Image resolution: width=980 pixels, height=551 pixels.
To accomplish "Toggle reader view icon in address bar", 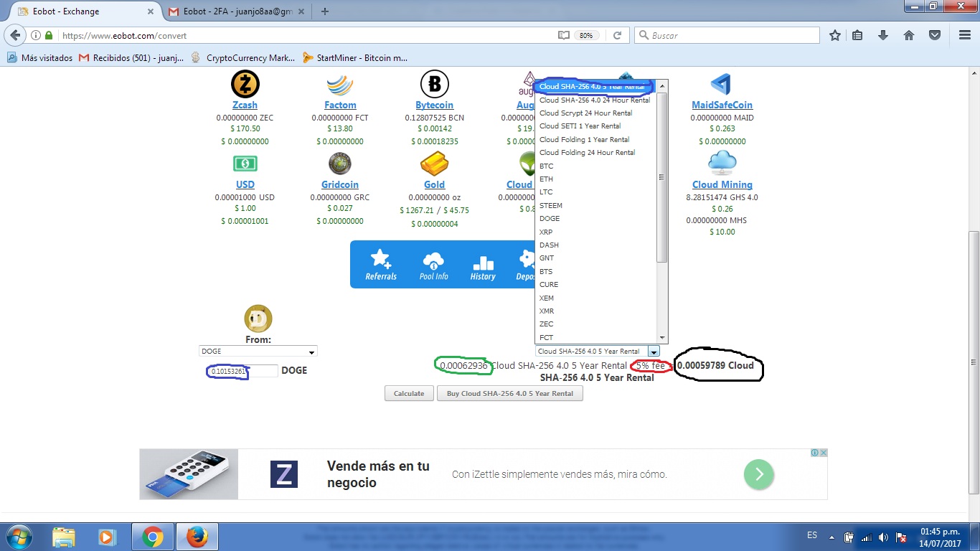I will (x=564, y=35).
